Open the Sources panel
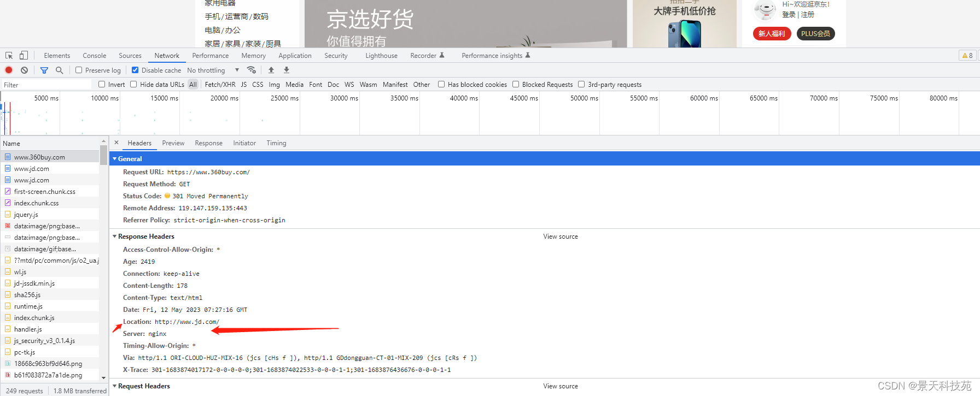 [x=130, y=56]
